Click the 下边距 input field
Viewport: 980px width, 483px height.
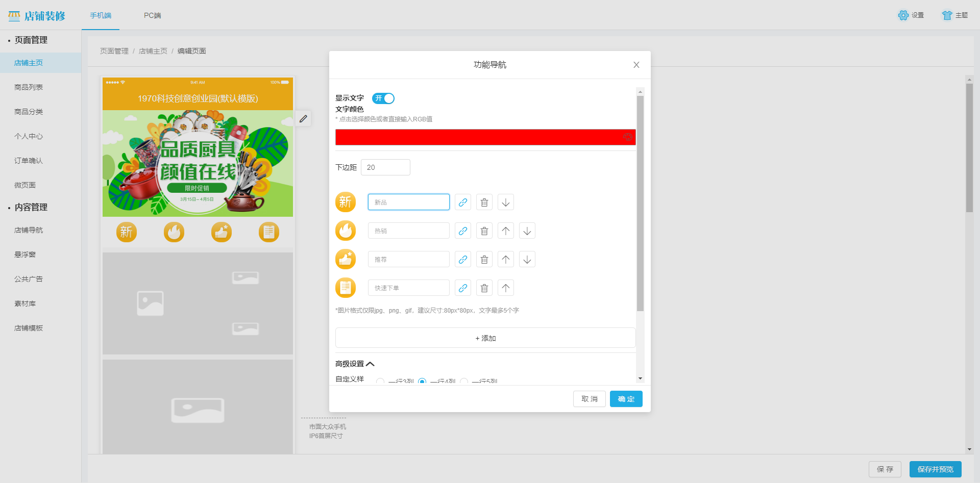point(385,167)
